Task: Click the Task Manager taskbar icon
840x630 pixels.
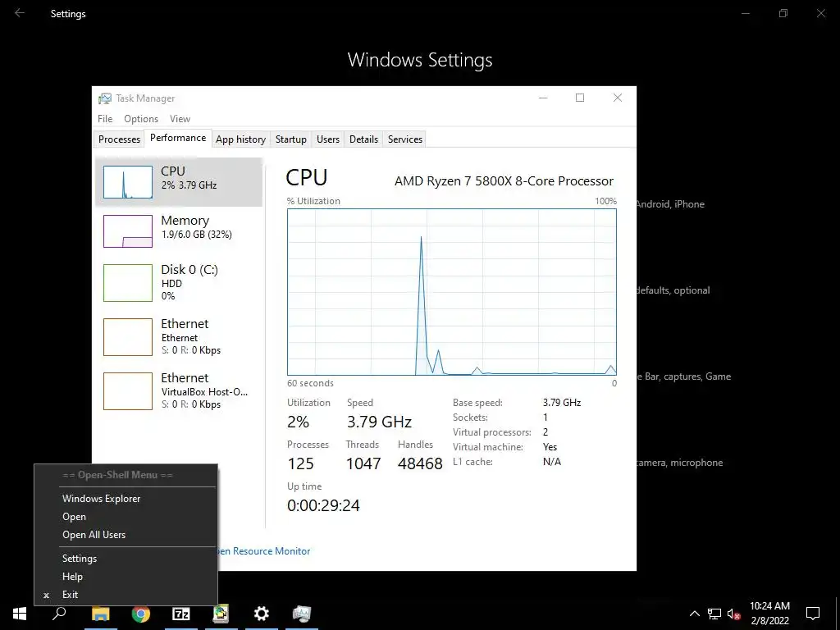Action: click(302, 614)
